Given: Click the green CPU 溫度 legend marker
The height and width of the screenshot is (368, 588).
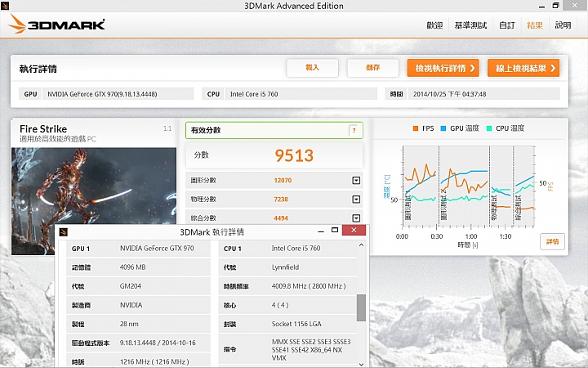Looking at the screenshot, I should 489,128.
